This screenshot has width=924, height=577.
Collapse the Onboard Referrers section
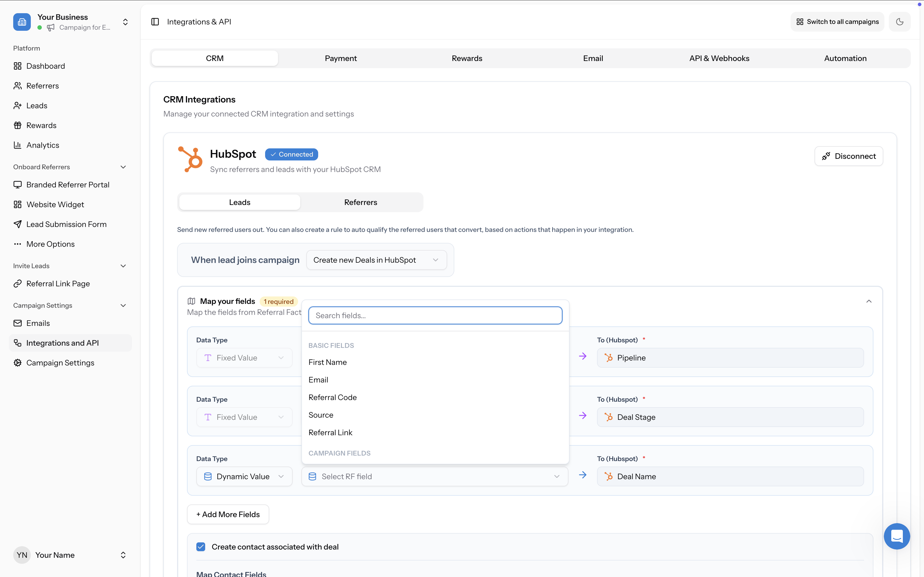click(123, 167)
